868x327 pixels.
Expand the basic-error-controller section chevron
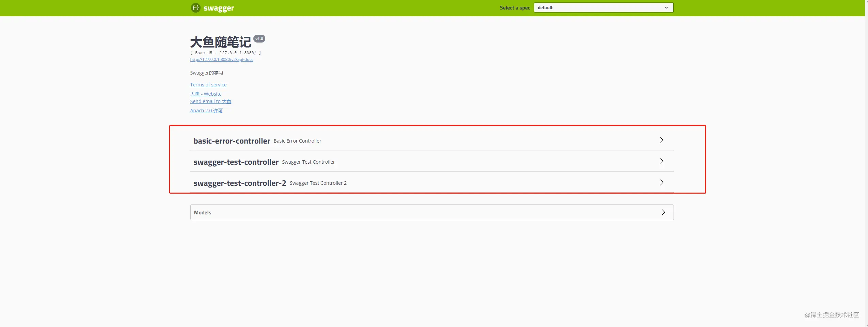(x=661, y=140)
